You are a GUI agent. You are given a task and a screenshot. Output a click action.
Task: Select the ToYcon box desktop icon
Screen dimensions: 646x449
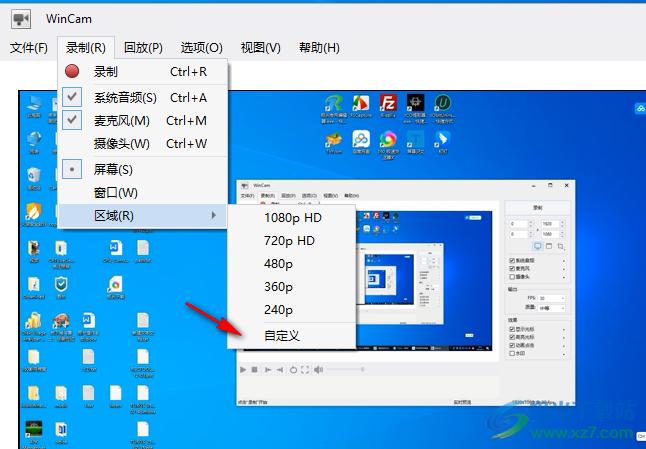pos(334,139)
